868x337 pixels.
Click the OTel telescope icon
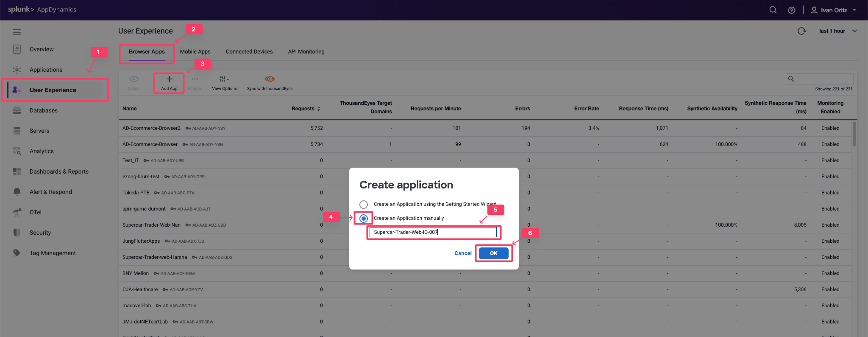(x=17, y=212)
